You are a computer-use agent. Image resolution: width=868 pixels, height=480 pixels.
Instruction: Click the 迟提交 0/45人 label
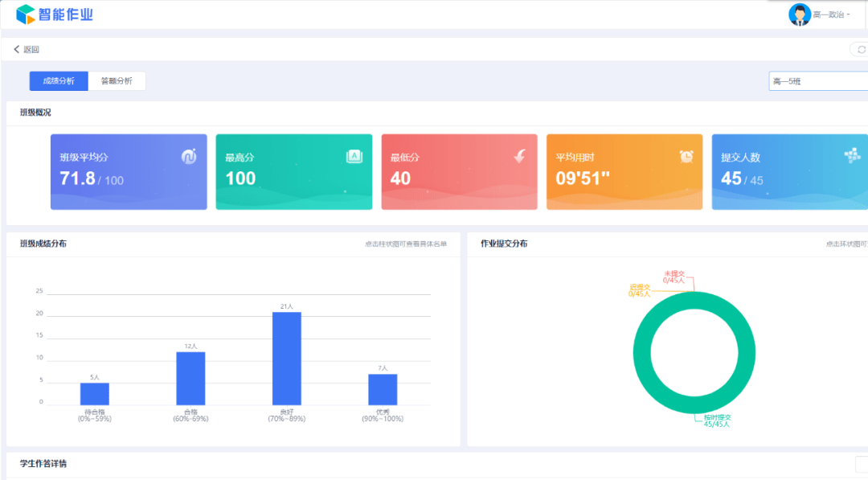tap(640, 291)
